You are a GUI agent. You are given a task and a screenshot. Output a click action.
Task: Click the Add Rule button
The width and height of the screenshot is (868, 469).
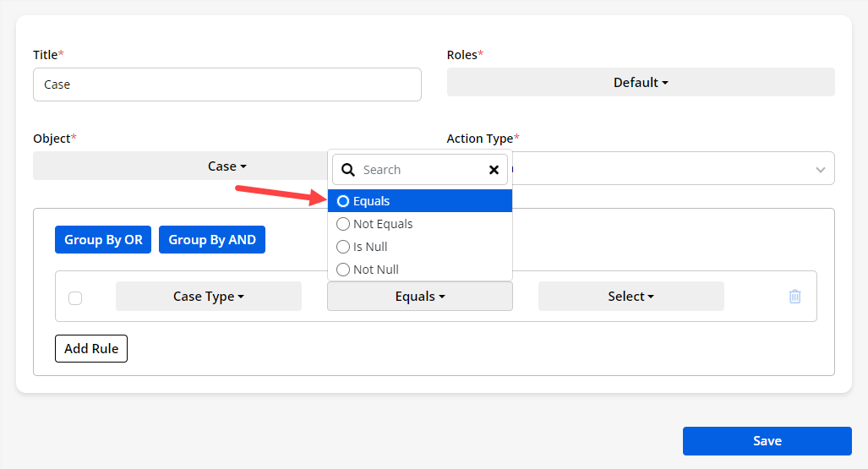(x=91, y=348)
